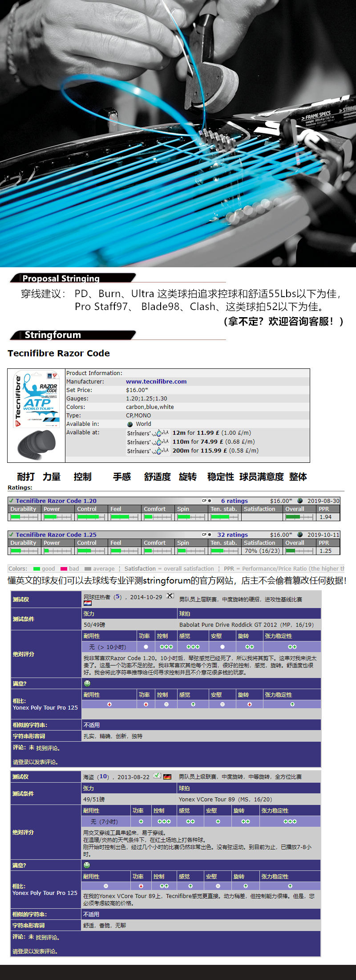
Task: Click the Gauges value 1.20;1.25;1.30
Action: [x=146, y=398]
